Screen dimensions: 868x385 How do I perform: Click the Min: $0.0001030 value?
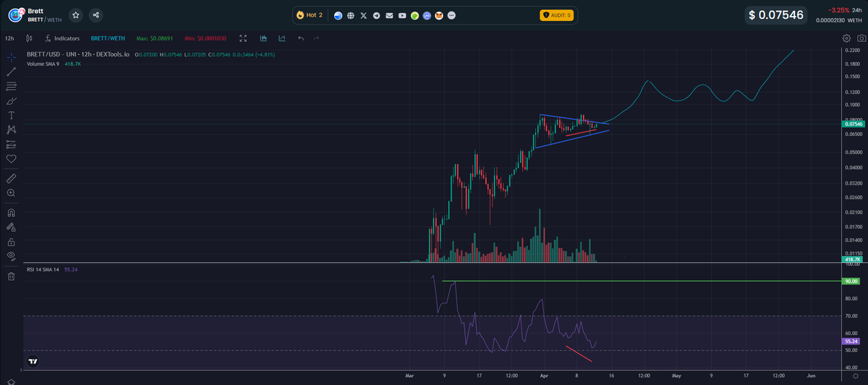tap(206, 38)
